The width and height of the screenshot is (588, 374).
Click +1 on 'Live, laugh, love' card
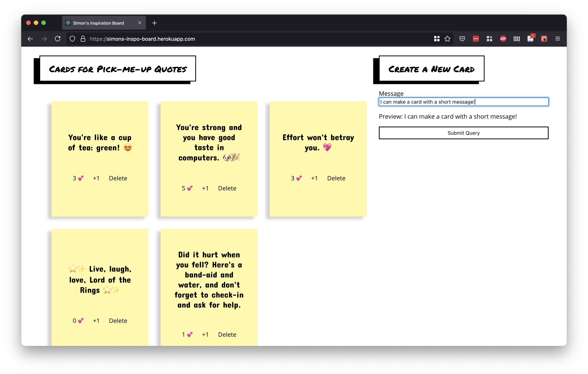point(96,321)
